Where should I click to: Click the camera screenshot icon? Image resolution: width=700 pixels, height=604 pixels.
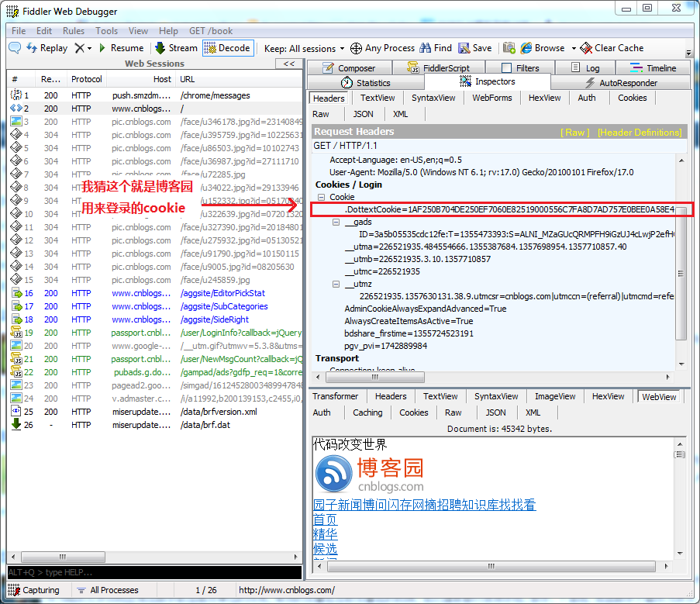[509, 48]
